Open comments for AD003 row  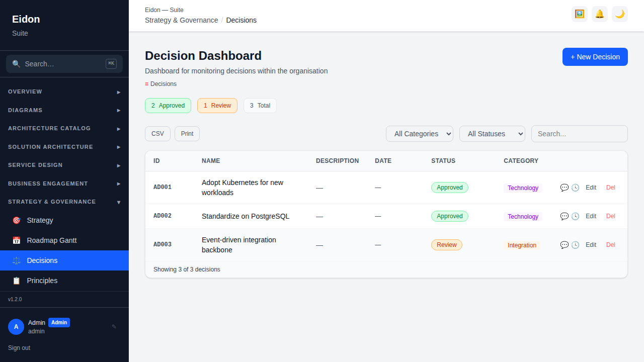point(565,245)
